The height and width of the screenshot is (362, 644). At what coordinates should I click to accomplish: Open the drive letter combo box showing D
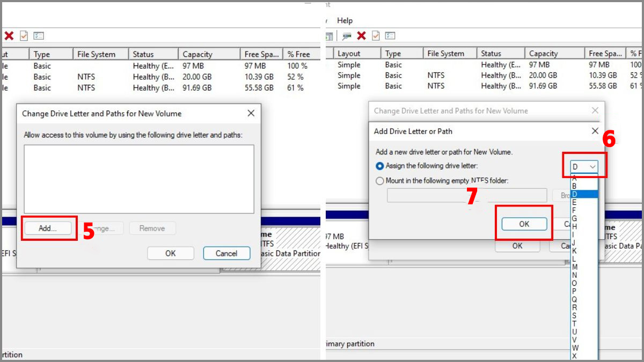(584, 167)
